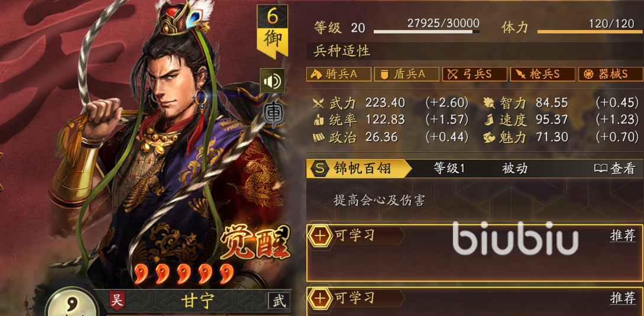The image size is (644, 316).
Task: Tap the 武 type badge beside 甘宁
Action: click(x=279, y=301)
